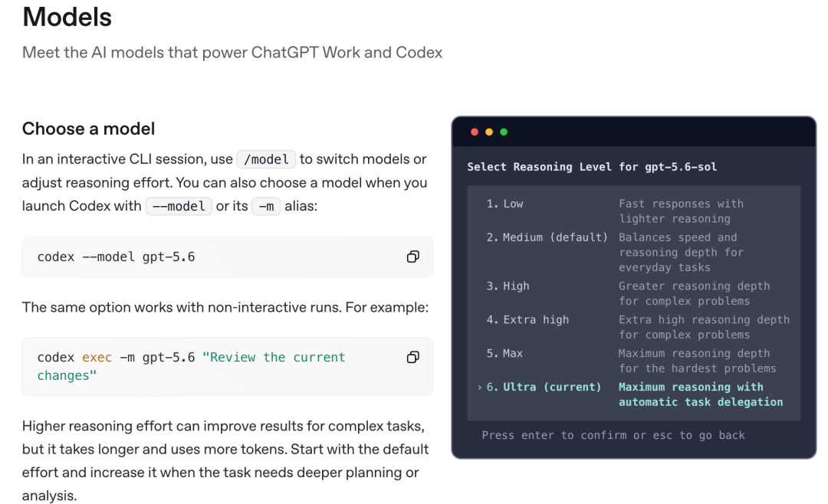Click the '/model' inline code chip

pyautogui.click(x=266, y=159)
